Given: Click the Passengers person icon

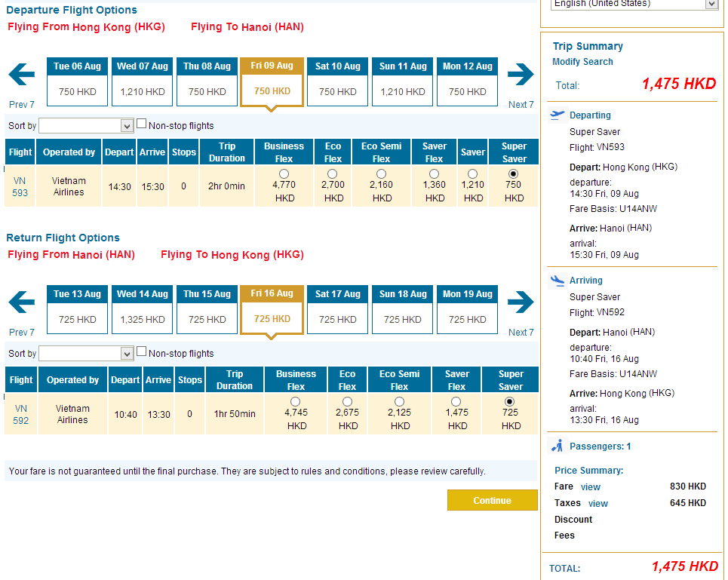Looking at the screenshot, I should pos(558,446).
